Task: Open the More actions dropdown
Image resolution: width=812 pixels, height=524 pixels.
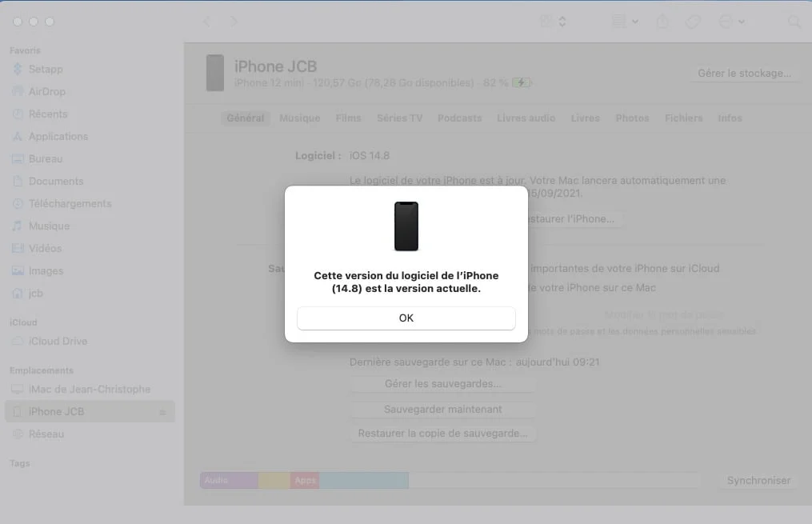Action: (x=731, y=22)
